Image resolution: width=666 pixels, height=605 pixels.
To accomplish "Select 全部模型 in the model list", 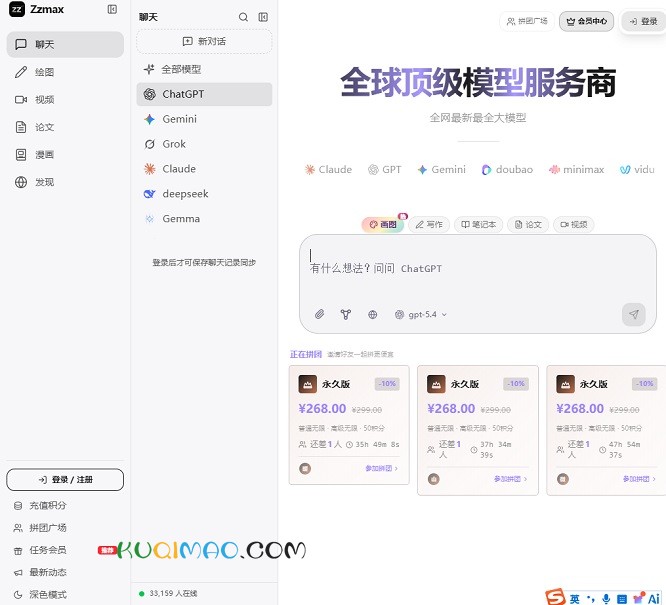I will (x=204, y=69).
